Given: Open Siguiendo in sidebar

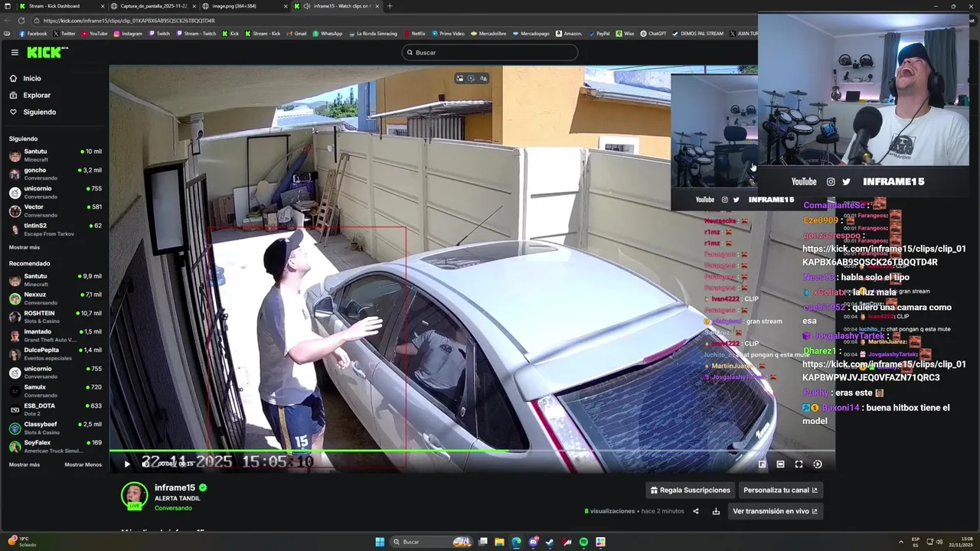Looking at the screenshot, I should coord(39,112).
